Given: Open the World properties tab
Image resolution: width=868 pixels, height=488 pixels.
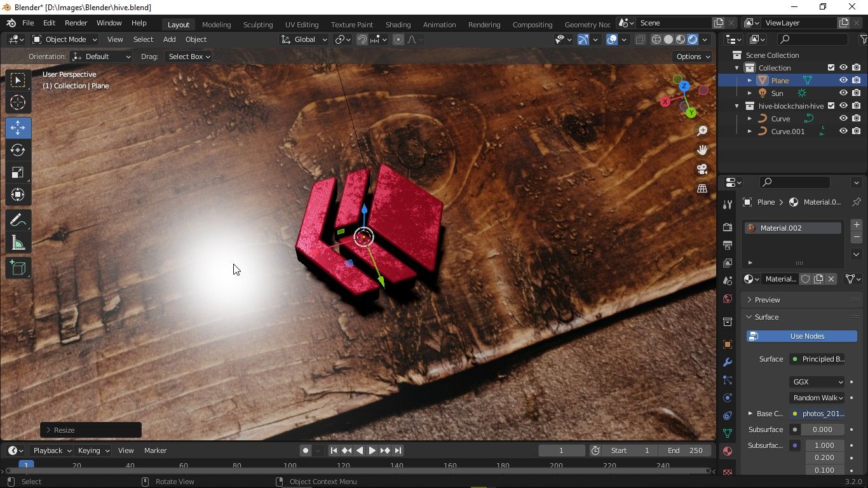Looking at the screenshot, I should 728,299.
